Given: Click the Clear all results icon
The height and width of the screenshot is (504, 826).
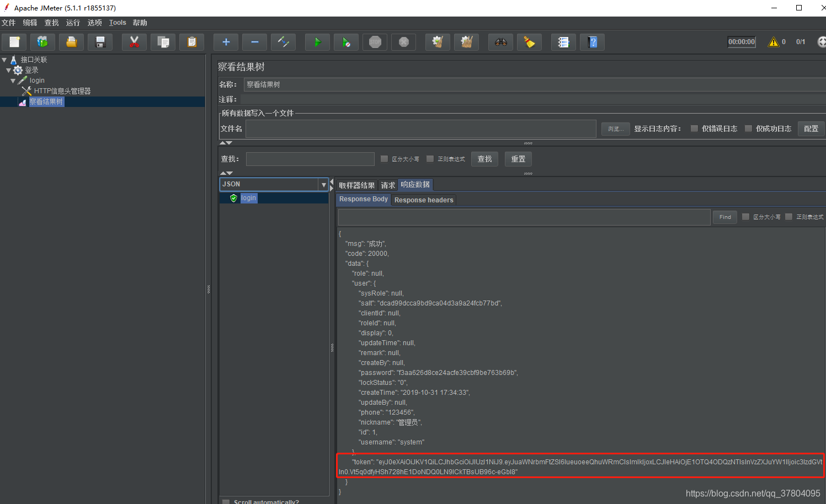Looking at the screenshot, I should [x=466, y=42].
